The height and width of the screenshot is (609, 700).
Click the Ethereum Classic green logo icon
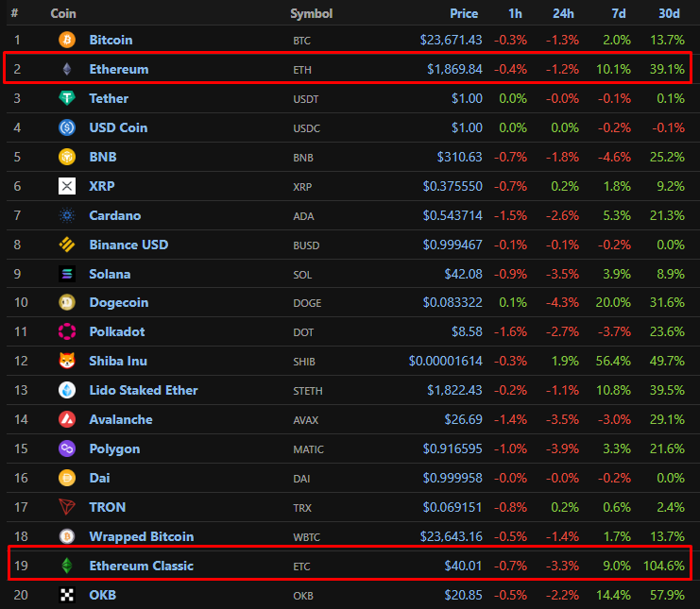coord(67,566)
